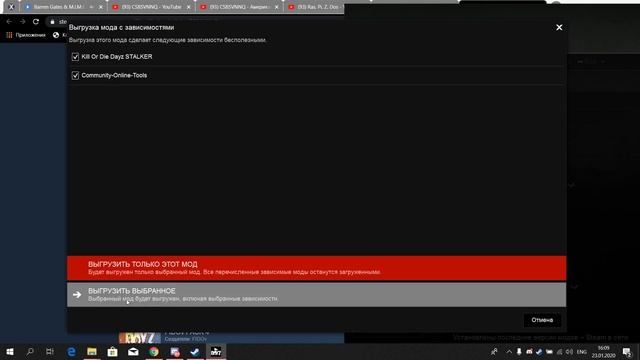Switch to the DayZ launcher taskbar icon
Viewport: 640px width, 360px height.
pos(216,351)
